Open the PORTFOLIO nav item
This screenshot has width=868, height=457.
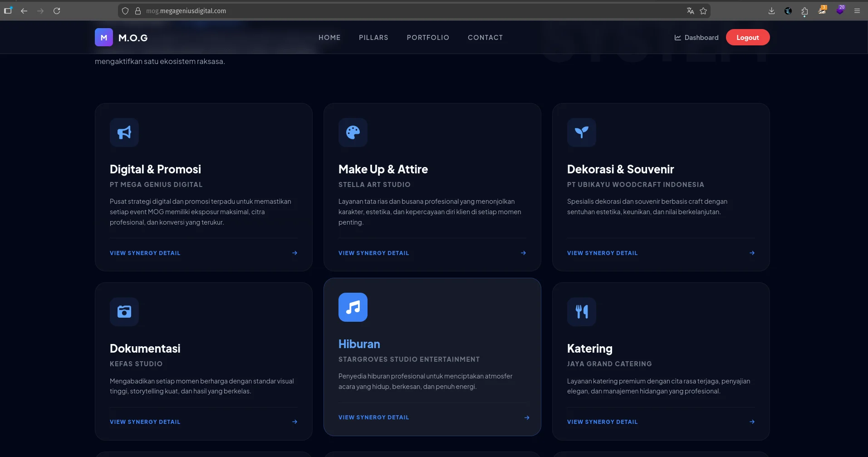[428, 38]
